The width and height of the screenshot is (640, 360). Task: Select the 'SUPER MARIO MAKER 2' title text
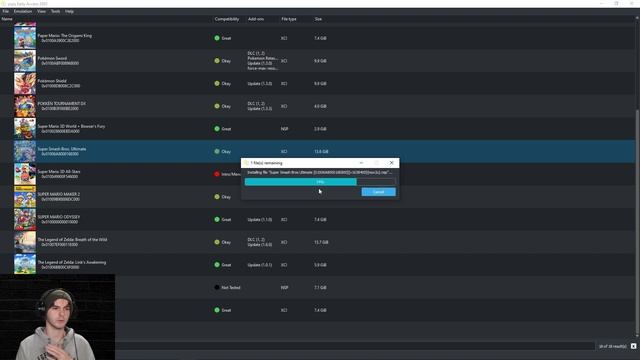click(x=59, y=194)
